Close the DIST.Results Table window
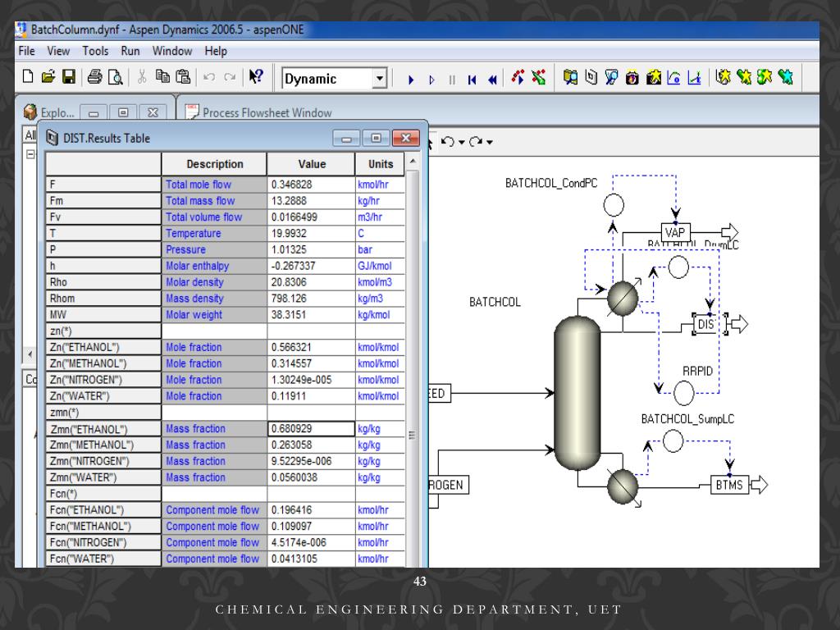840x630 pixels. point(406,138)
